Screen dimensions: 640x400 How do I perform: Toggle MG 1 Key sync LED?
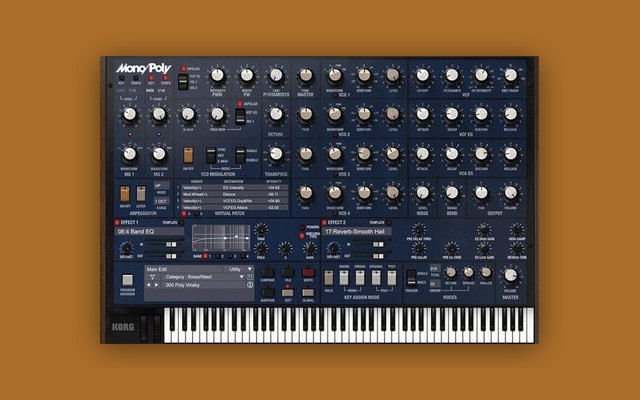click(121, 78)
